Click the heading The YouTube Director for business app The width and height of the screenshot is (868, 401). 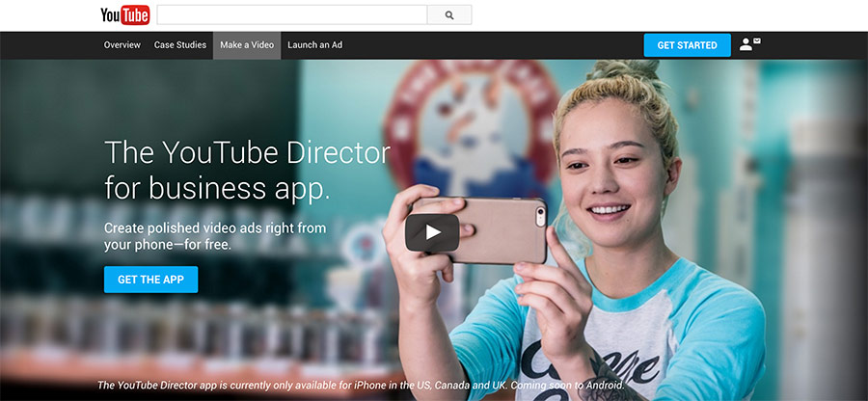tap(247, 171)
